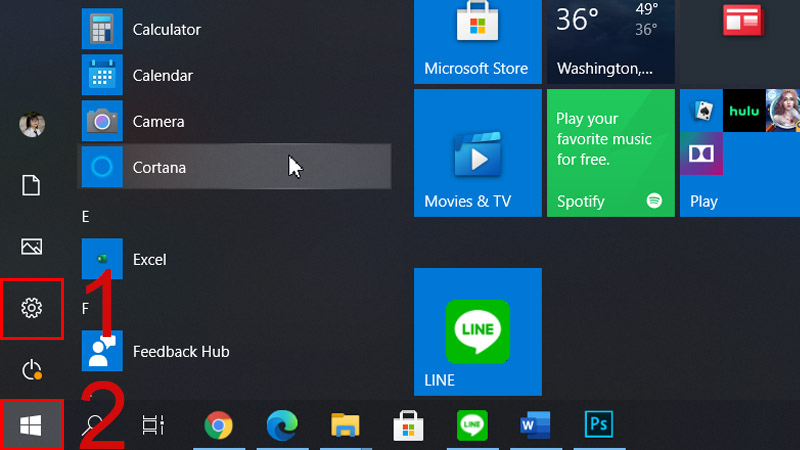Screen dimensions: 800x450
Task: Open Task View on the taskbar
Action: pos(153,424)
